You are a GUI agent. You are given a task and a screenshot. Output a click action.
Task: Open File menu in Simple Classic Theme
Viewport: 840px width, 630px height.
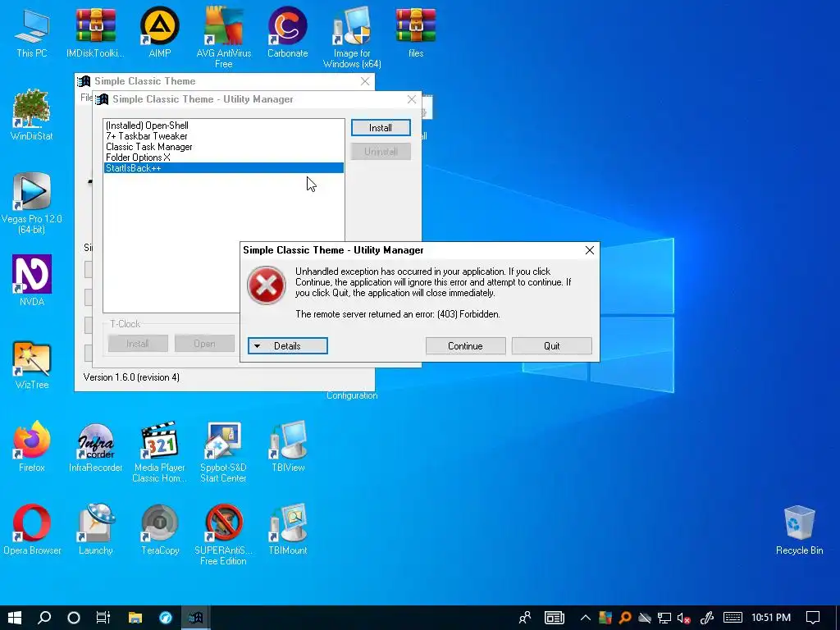click(85, 98)
